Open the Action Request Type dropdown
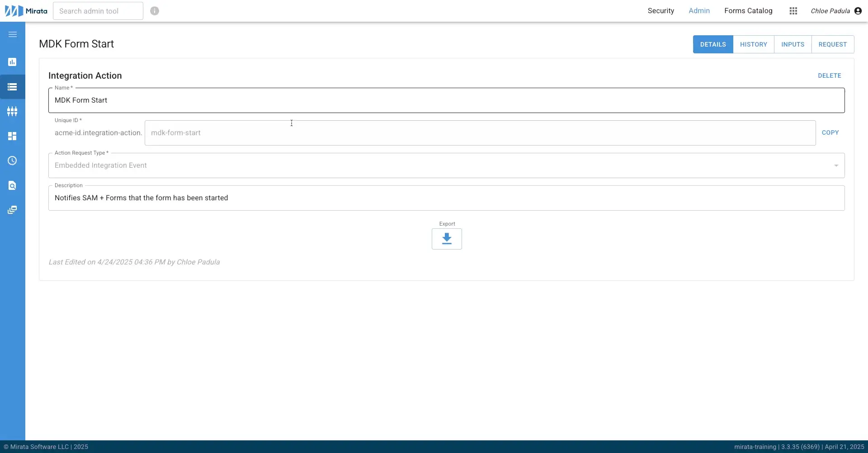This screenshot has height=453, width=868. pos(446,165)
